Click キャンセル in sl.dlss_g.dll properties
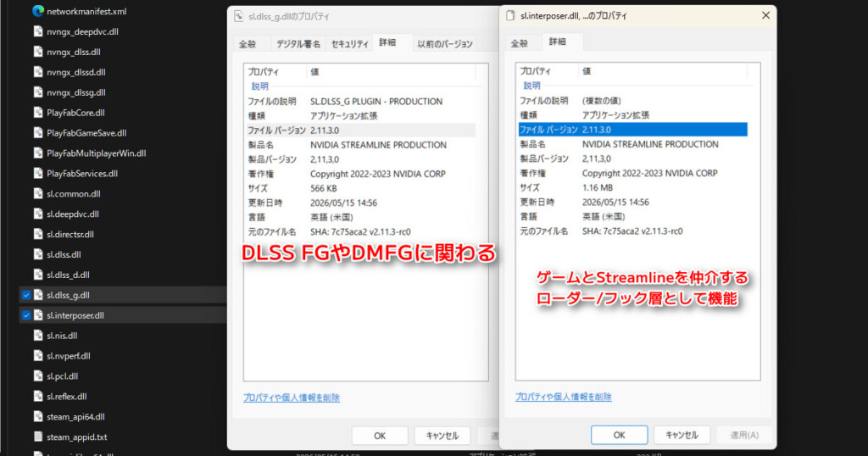 pos(442,436)
